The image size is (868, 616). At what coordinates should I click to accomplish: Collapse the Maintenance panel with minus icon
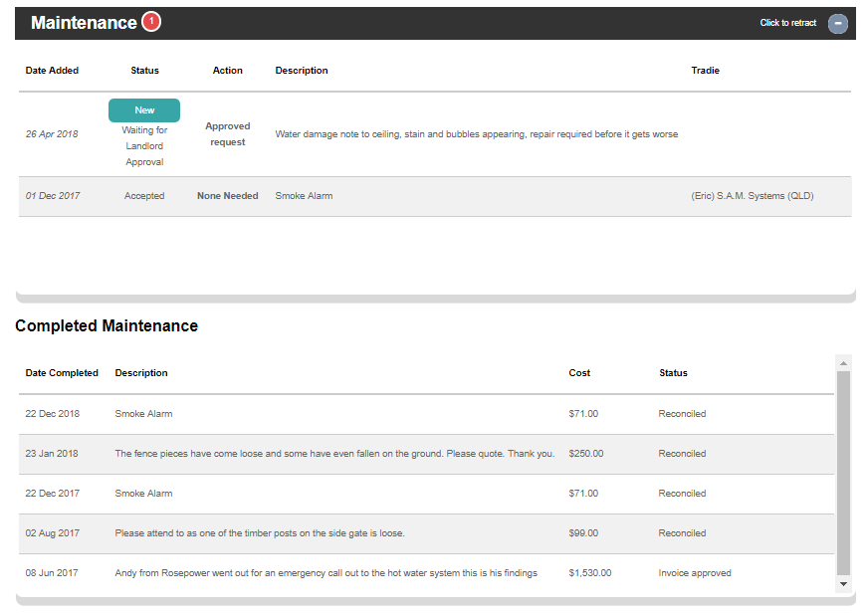[837, 23]
